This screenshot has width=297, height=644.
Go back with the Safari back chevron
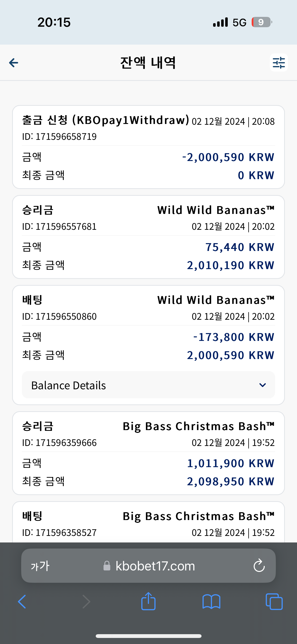click(x=22, y=602)
